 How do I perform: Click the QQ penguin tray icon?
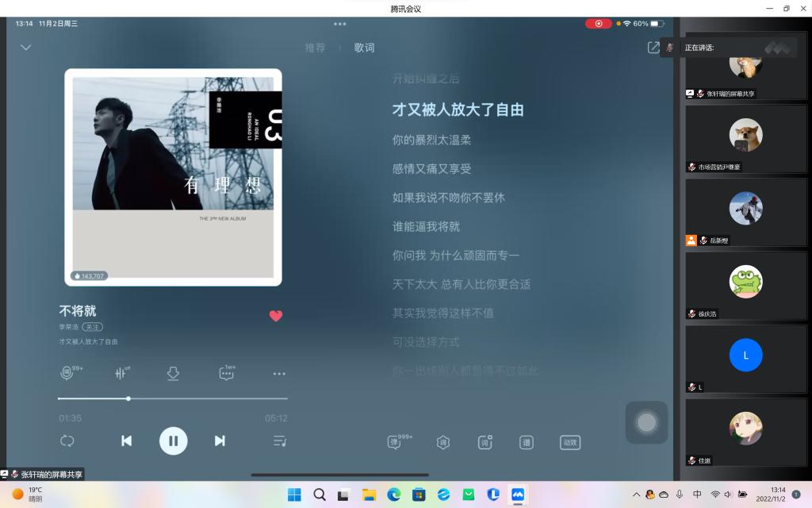coord(650,495)
